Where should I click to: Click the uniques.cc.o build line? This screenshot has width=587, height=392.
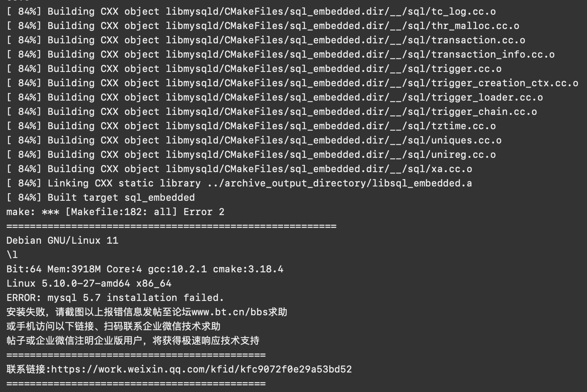[x=254, y=140]
